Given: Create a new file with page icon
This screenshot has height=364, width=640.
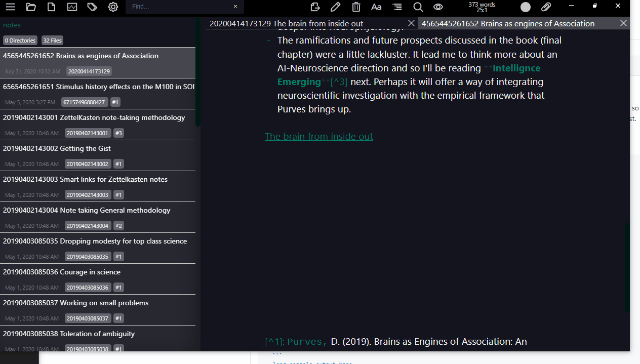Looking at the screenshot, I should [x=52, y=7].
